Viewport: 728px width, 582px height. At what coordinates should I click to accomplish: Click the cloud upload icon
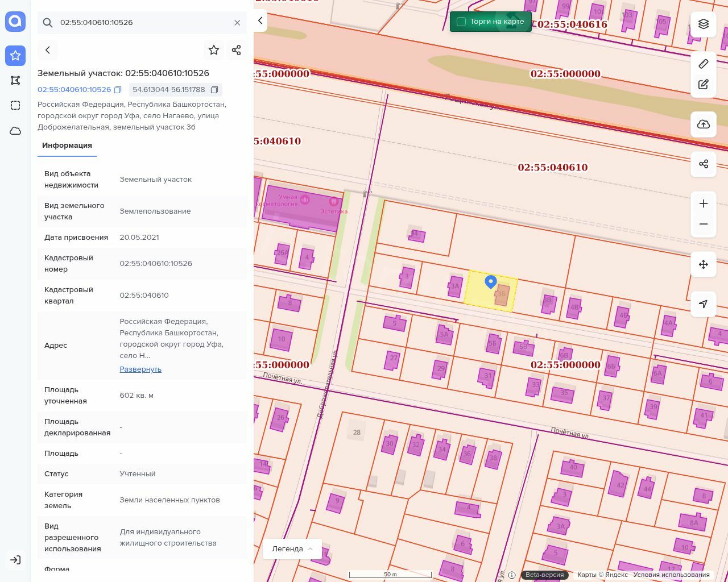point(704,124)
